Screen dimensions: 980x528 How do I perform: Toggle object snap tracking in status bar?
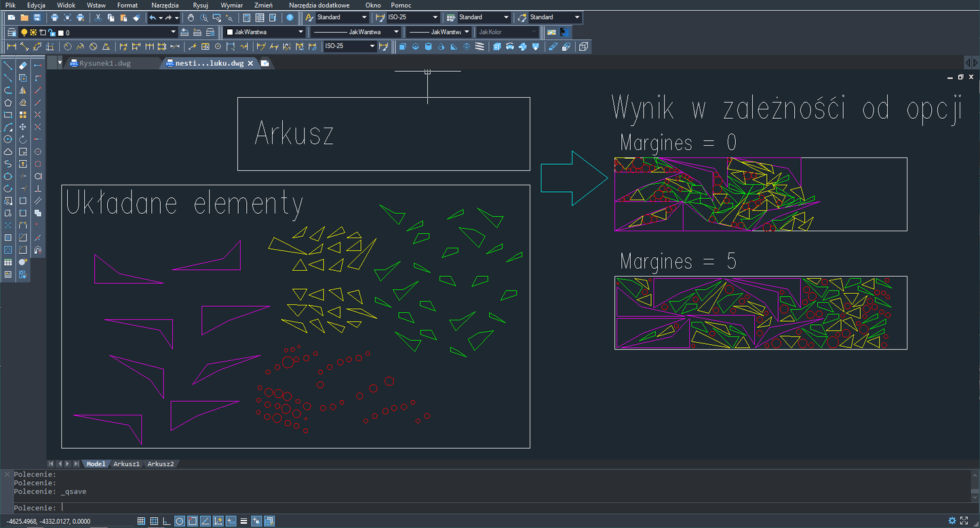(205, 521)
